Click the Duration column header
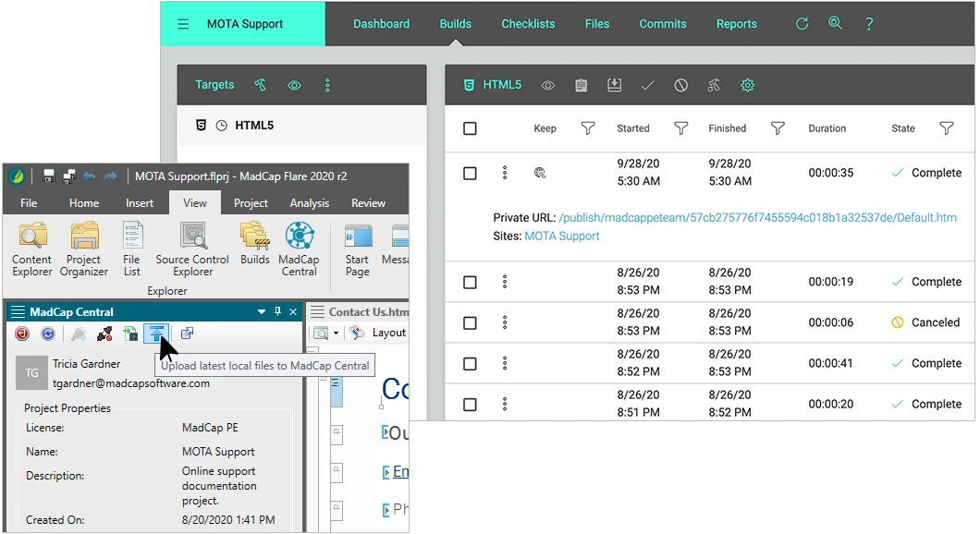980x534 pixels. [x=827, y=128]
